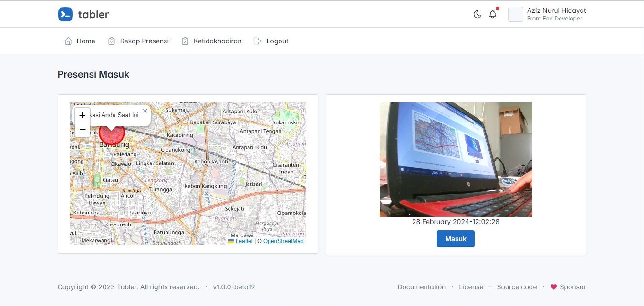
Task: Click the Sponsor heart link
Action: click(568, 287)
